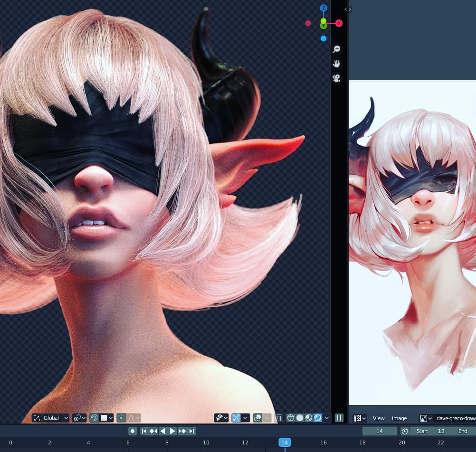Screen dimensions: 476x452
Task: Open the browse image dropdown icon
Action: 426,418
